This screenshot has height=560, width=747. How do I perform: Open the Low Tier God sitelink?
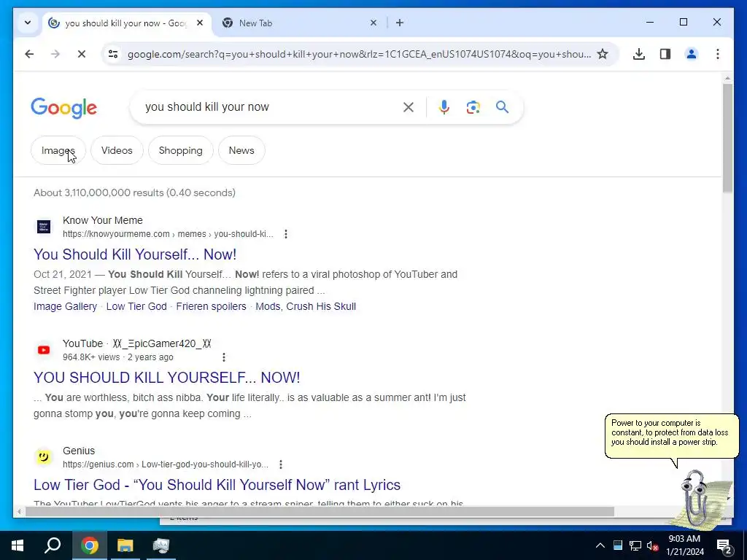(136, 306)
